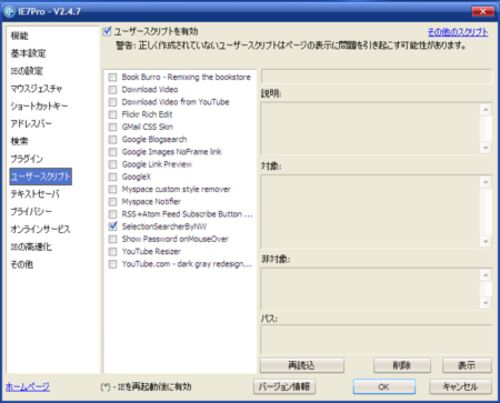Uncheck SelectionSearcherByNW script checkbox

point(113,227)
